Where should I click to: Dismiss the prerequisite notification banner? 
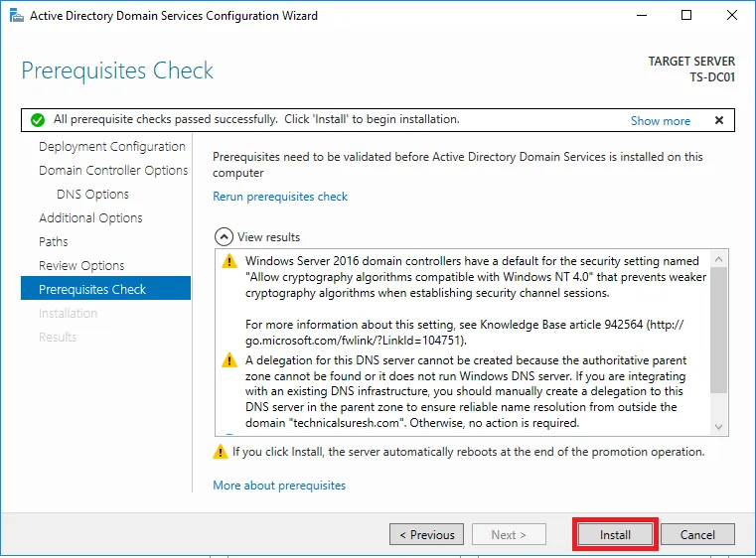click(x=719, y=120)
